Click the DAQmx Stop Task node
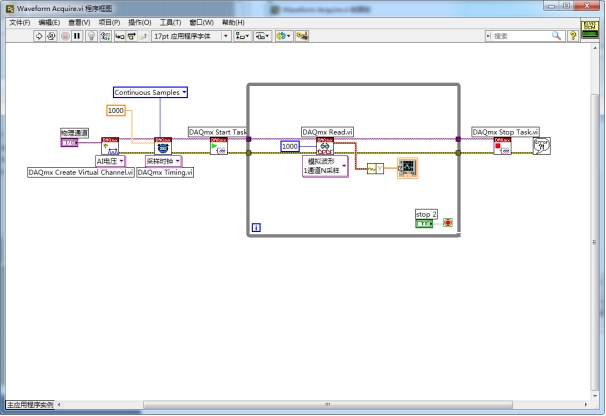The width and height of the screenshot is (606, 416). (502, 147)
